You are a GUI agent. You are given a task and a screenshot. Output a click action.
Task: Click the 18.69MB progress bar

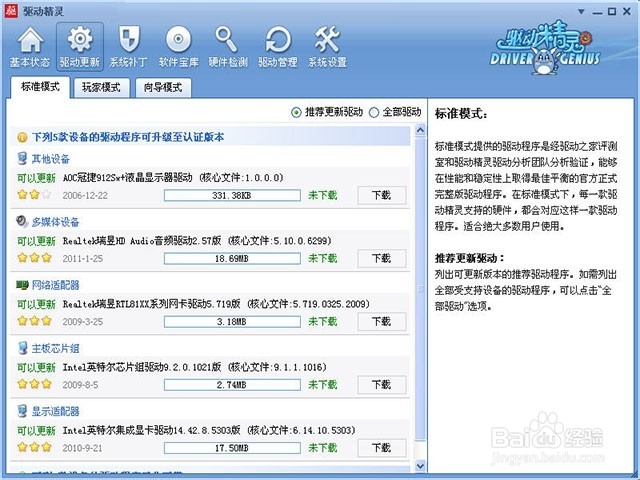tap(232, 258)
